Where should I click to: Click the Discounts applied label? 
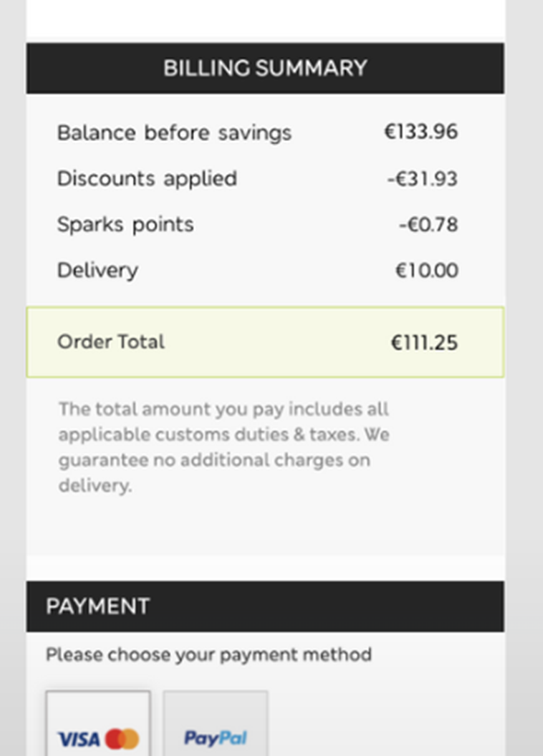click(x=147, y=179)
